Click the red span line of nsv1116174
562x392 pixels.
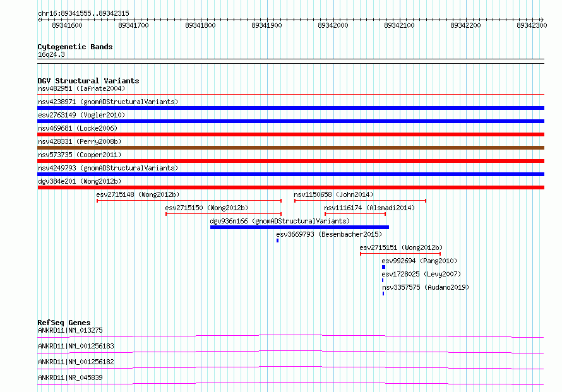tap(355, 214)
